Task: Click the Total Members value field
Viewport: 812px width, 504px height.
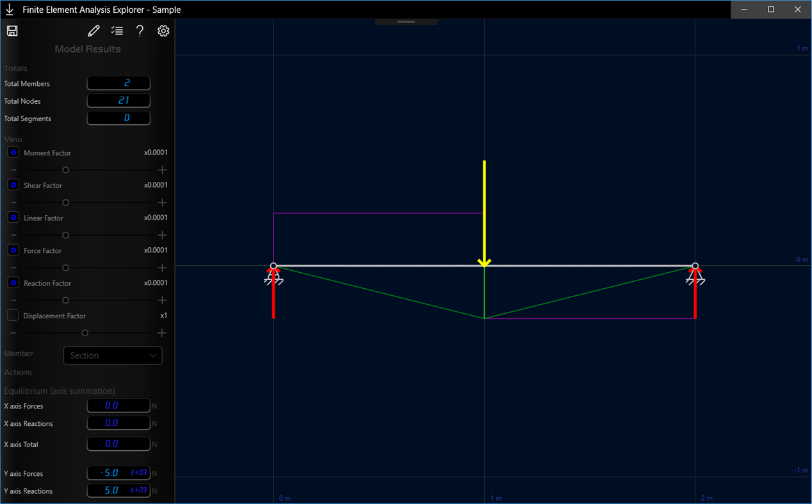Action: (x=118, y=83)
